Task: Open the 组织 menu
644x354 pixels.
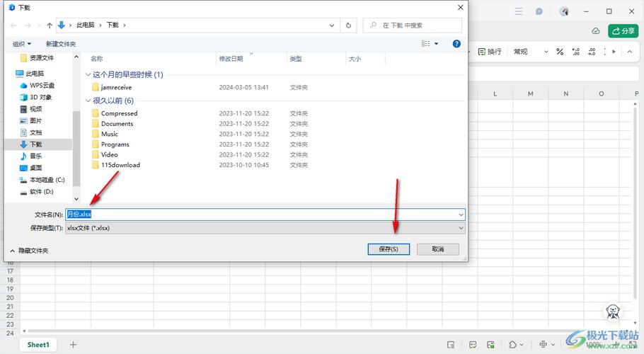Action: (22, 44)
